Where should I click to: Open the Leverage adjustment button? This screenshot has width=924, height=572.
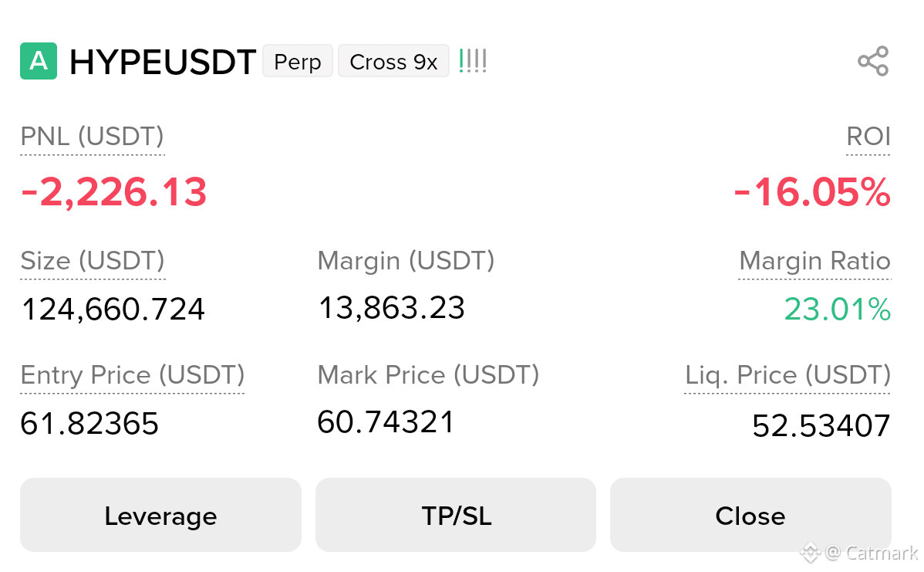161,515
